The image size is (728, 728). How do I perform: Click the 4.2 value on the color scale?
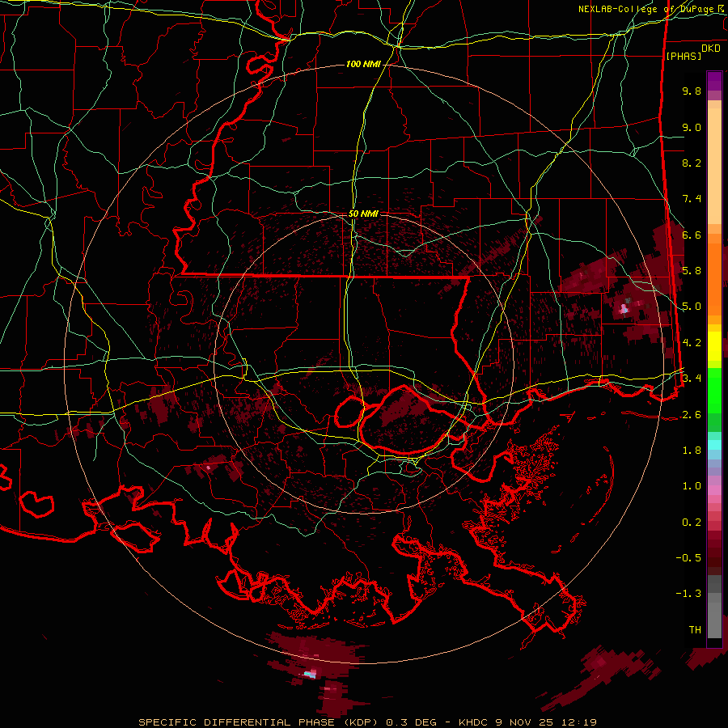click(x=692, y=343)
